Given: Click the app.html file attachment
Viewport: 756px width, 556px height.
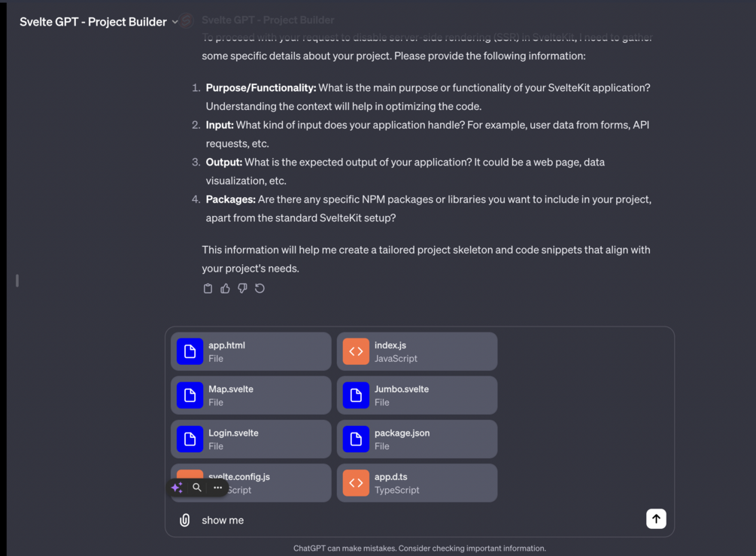Looking at the screenshot, I should click(251, 351).
